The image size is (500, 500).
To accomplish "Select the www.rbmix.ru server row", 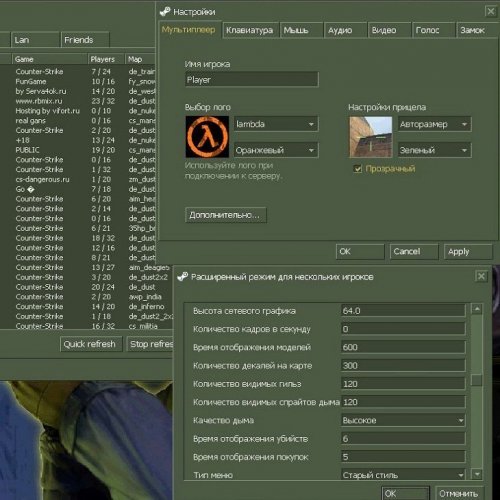I will click(x=78, y=101).
